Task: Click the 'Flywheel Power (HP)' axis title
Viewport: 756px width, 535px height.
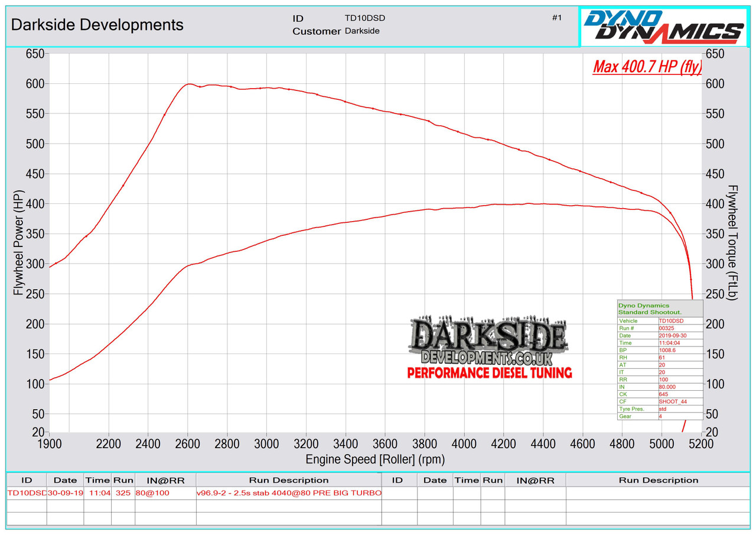Action: tap(18, 244)
